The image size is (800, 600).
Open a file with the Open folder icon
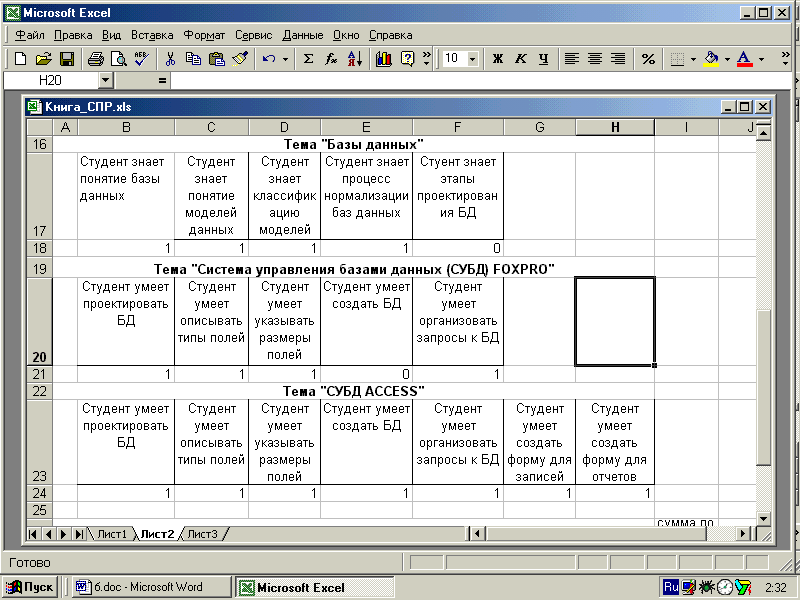coord(43,59)
